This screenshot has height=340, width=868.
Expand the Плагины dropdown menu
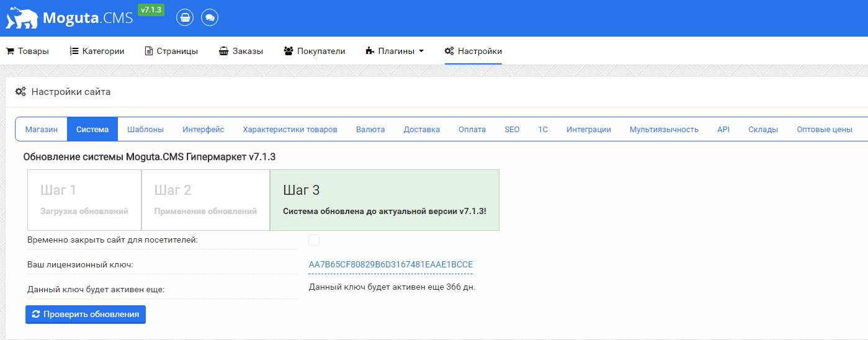click(395, 51)
